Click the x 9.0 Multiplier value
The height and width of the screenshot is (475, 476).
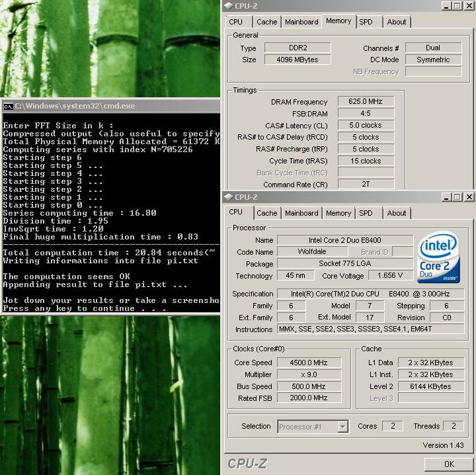[309, 374]
